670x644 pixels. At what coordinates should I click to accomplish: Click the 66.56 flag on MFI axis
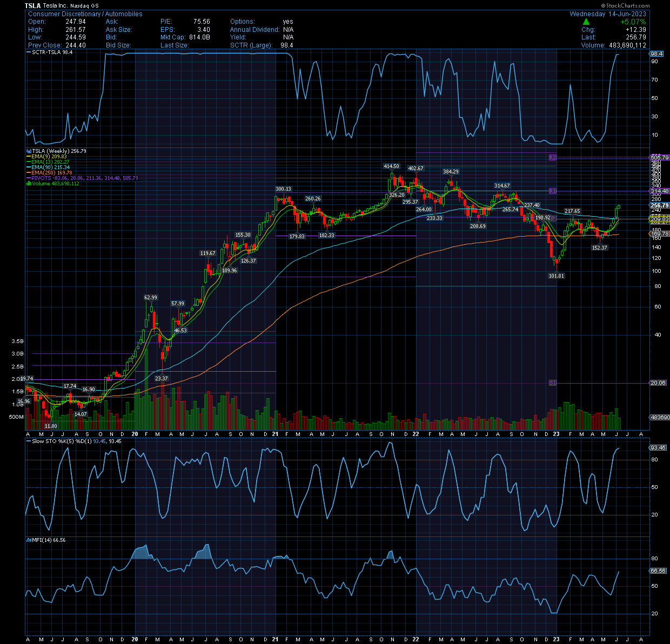click(658, 571)
